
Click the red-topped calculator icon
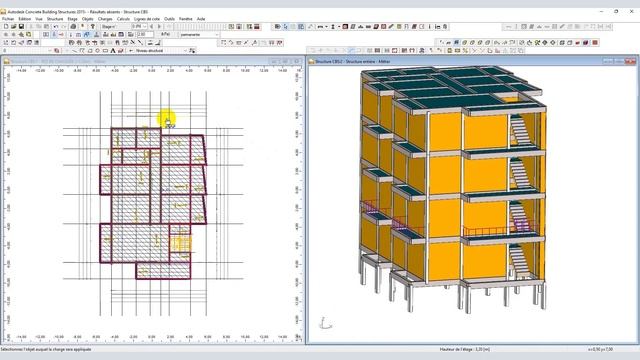click(257, 27)
